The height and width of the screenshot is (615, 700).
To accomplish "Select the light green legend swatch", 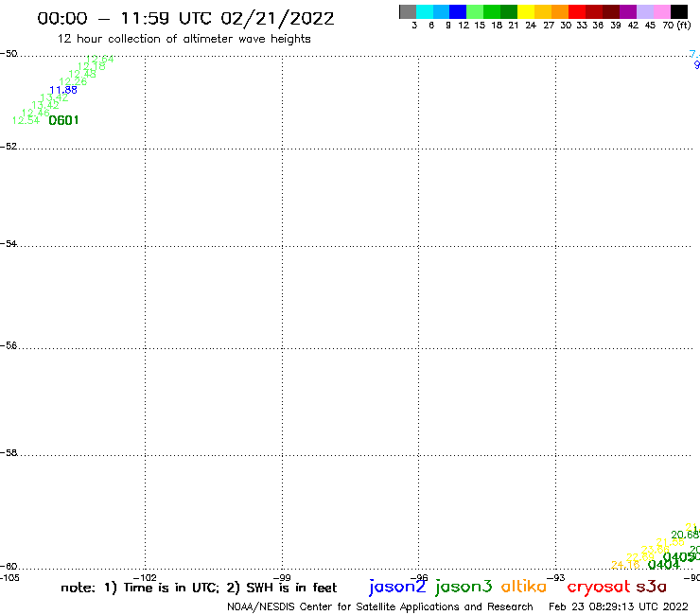I will coord(475,11).
